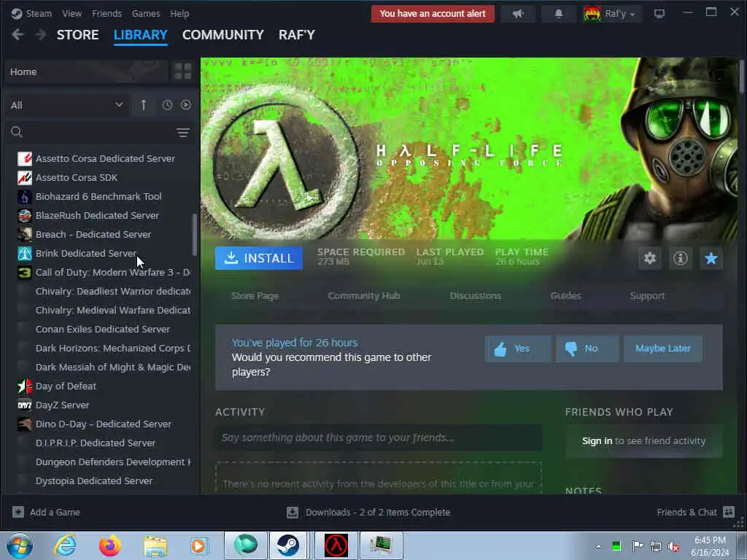Toggle the favorite star icon

tap(711, 258)
